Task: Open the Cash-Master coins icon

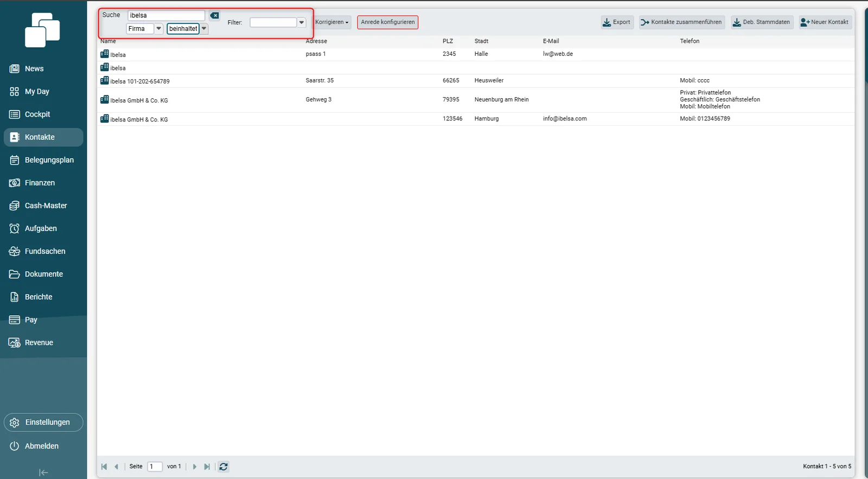Action: 15,206
